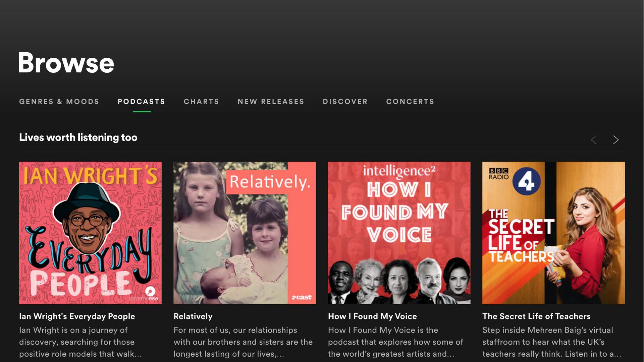Switch to the Charts tab

click(x=201, y=102)
